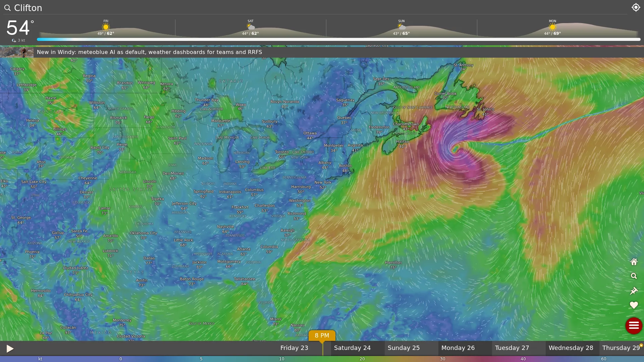Open the New in Windy announcement
644x362 pixels.
(149, 52)
